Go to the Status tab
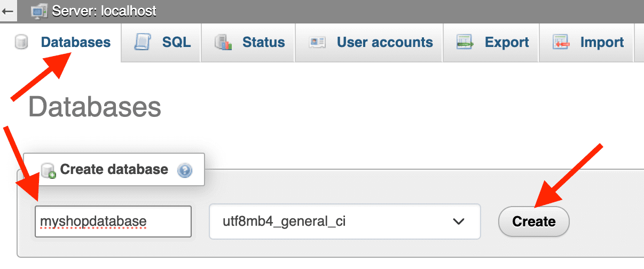 click(x=263, y=42)
